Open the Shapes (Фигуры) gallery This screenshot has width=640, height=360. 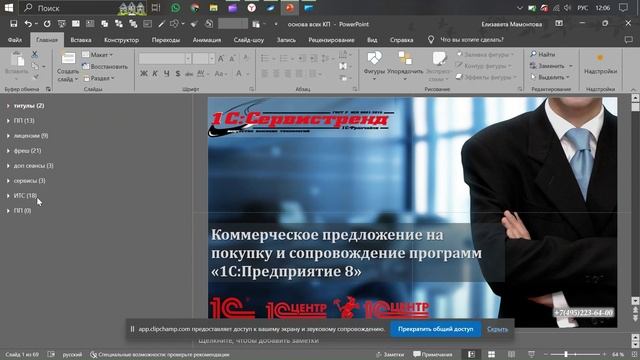[x=374, y=65]
